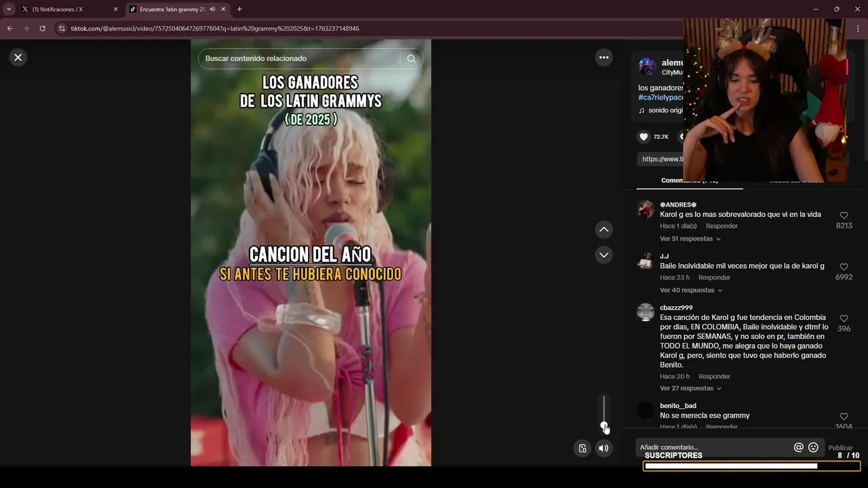Click the 'No se merecía ese grammy' comment
Image resolution: width=868 pixels, height=488 pixels.
point(705,415)
